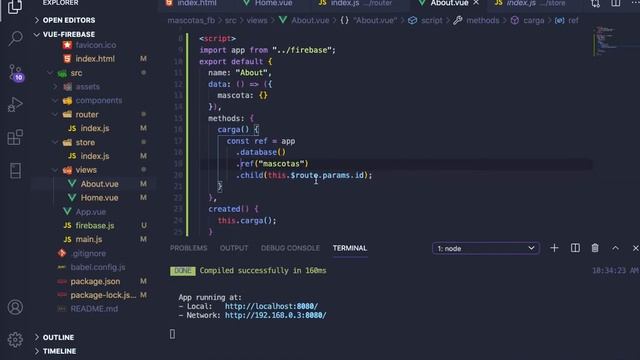Open the Manage gear icon
Viewport: 640px width, 360px height.
[15, 339]
